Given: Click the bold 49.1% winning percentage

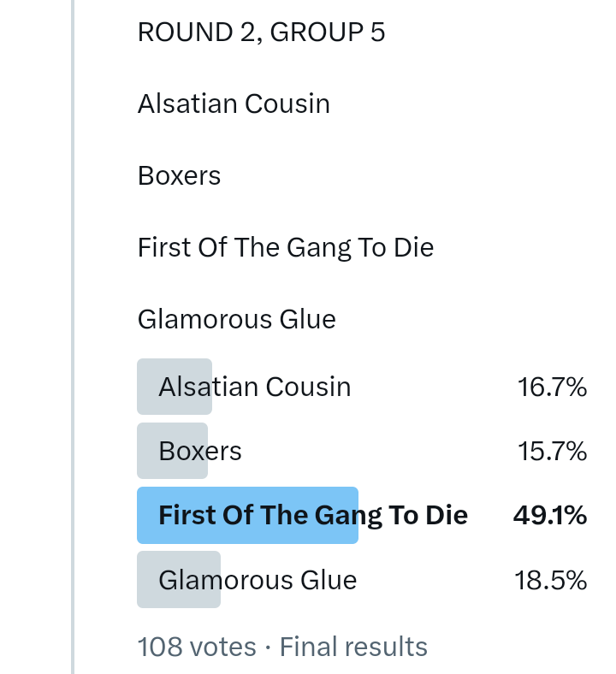Looking at the screenshot, I should pos(550,515).
